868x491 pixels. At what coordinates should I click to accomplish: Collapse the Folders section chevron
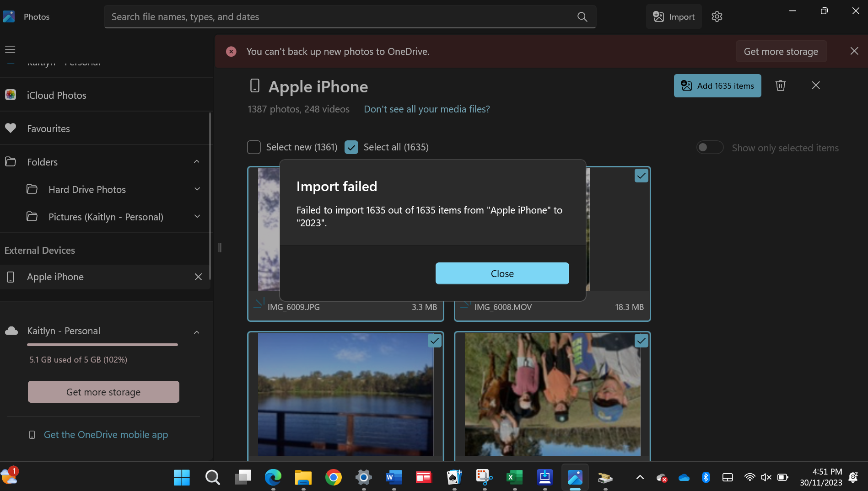[x=197, y=162]
